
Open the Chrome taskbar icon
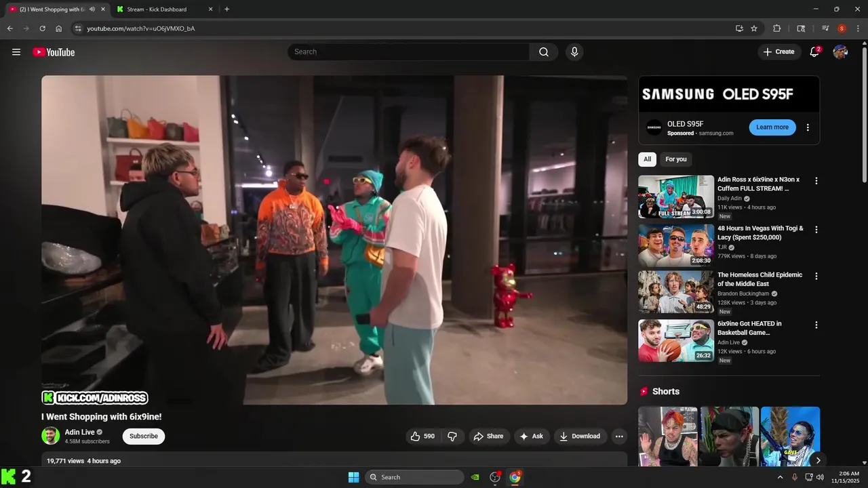coord(515,477)
